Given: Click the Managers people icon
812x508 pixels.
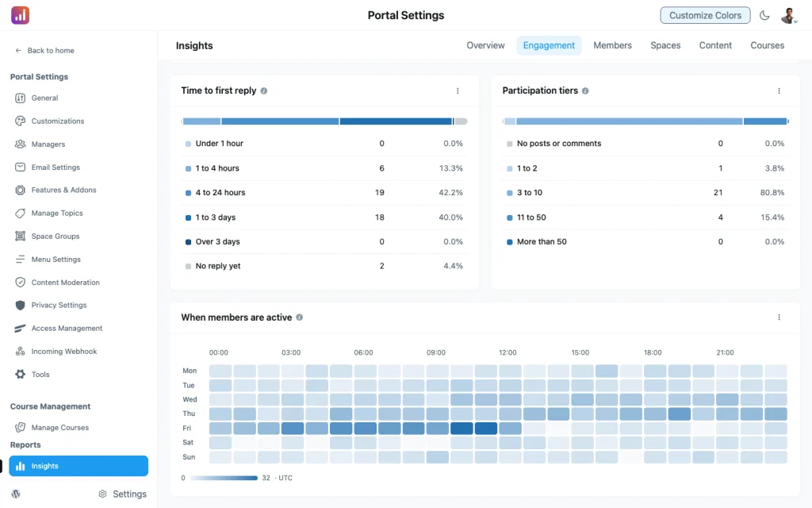Looking at the screenshot, I should click(20, 144).
